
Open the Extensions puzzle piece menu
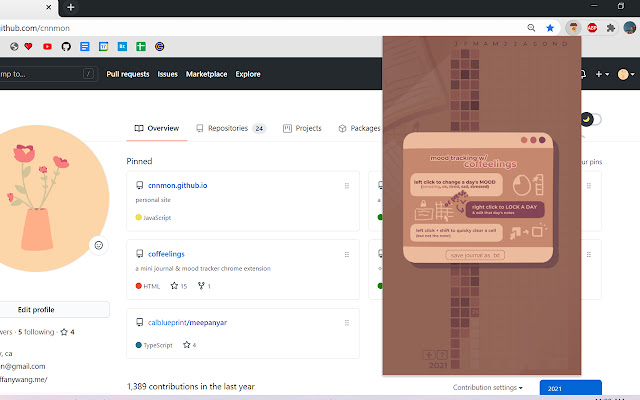pos(611,28)
